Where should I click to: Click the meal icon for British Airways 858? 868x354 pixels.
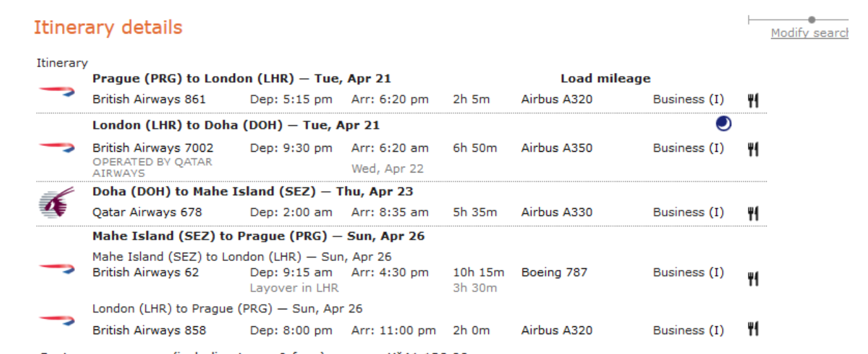tap(752, 329)
